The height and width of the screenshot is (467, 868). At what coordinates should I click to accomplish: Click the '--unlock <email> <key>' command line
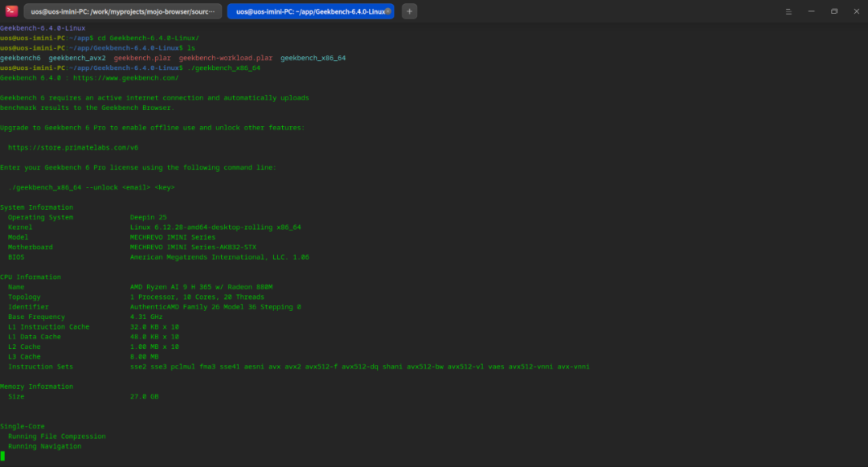click(92, 187)
